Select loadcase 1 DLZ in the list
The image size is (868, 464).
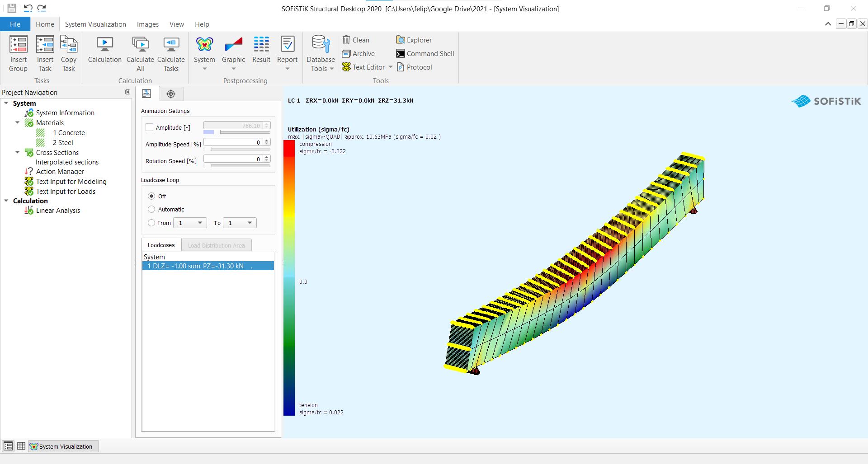pyautogui.click(x=208, y=266)
